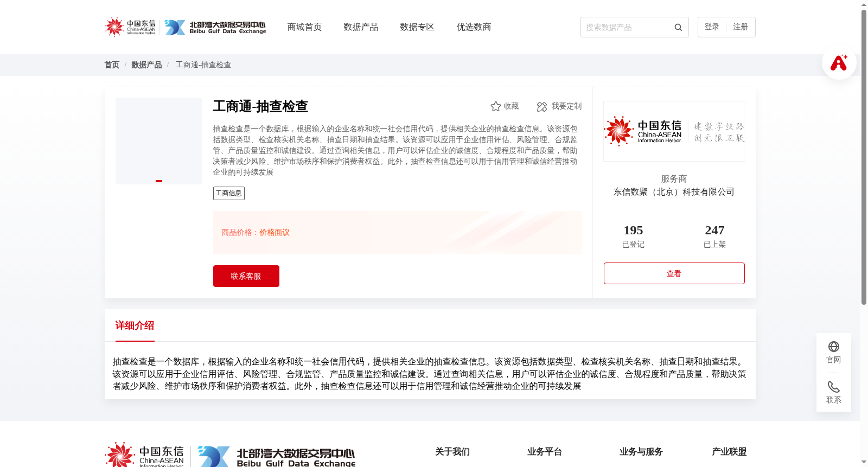Open the 数据产品 menu item
Screen dimensions: 868x467
[361, 27]
